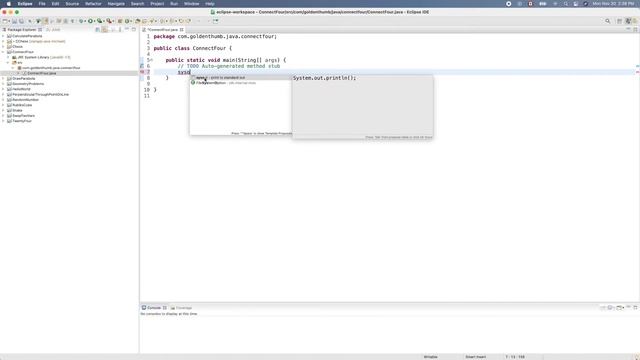The height and width of the screenshot is (360, 640).
Task: Run the program with the green Run icon
Action: click(x=91, y=21)
